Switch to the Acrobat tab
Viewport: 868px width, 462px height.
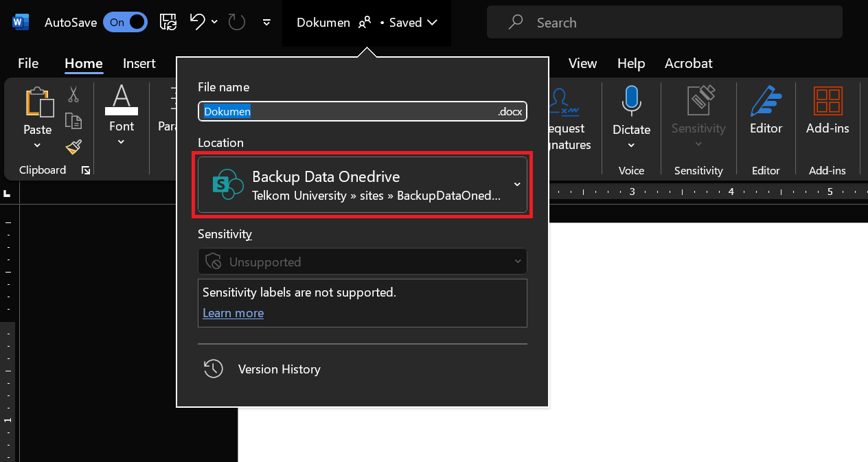[x=689, y=63]
